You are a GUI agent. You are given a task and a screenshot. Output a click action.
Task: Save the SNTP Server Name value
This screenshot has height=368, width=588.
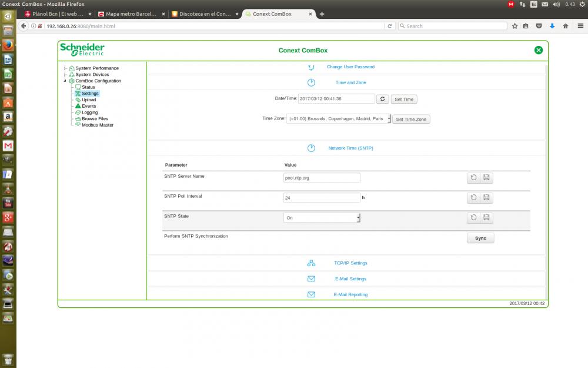pyautogui.click(x=486, y=178)
